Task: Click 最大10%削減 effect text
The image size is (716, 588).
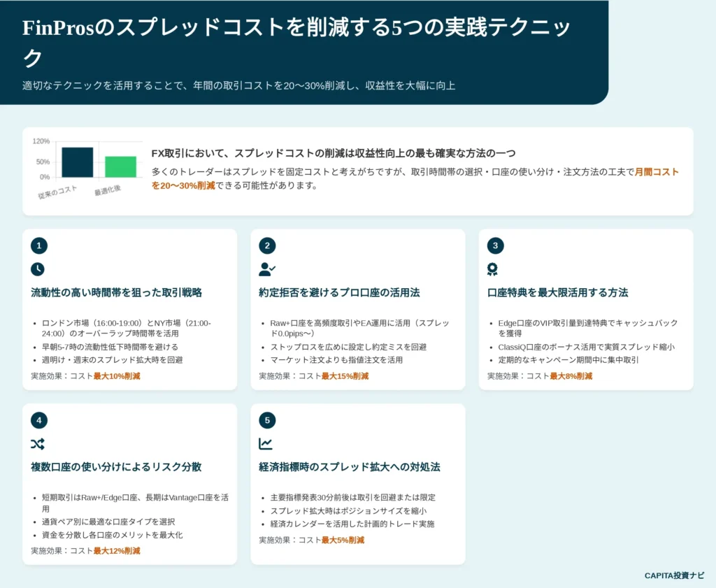Action: [x=117, y=376]
